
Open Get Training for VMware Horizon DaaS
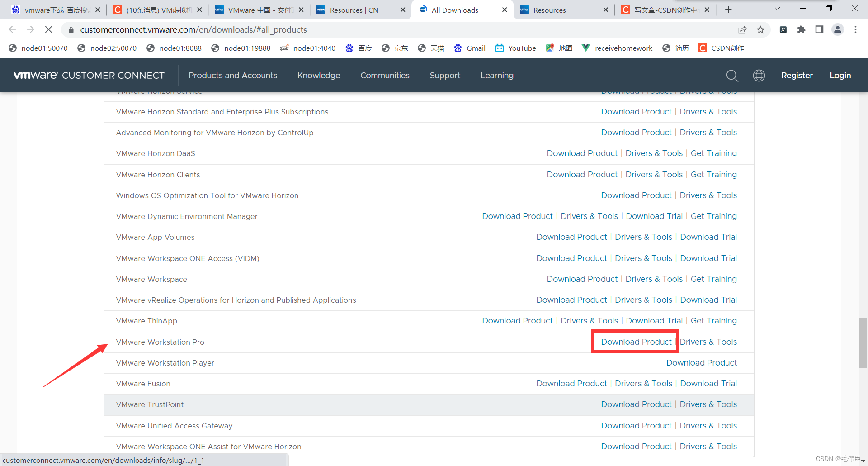click(713, 153)
